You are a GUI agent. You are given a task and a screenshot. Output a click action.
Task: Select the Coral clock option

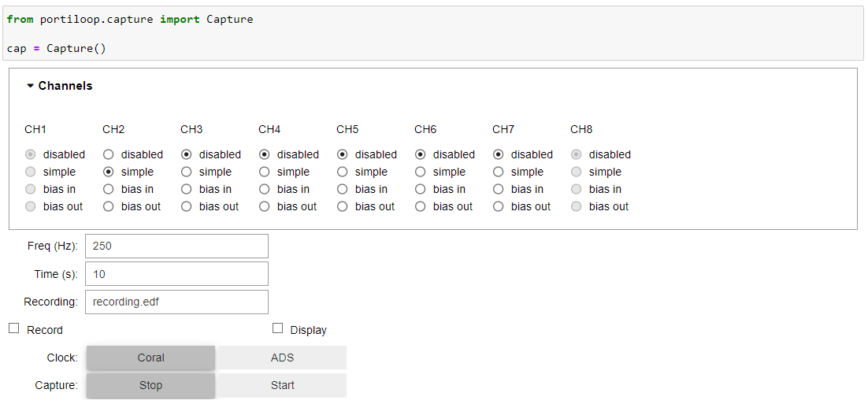pos(150,358)
